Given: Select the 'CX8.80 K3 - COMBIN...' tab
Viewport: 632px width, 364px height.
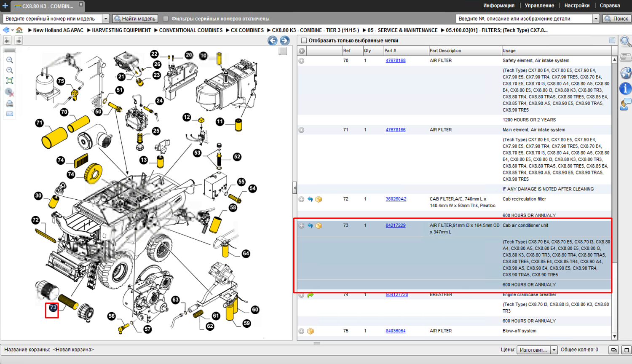Looking at the screenshot, I should pos(47,6).
